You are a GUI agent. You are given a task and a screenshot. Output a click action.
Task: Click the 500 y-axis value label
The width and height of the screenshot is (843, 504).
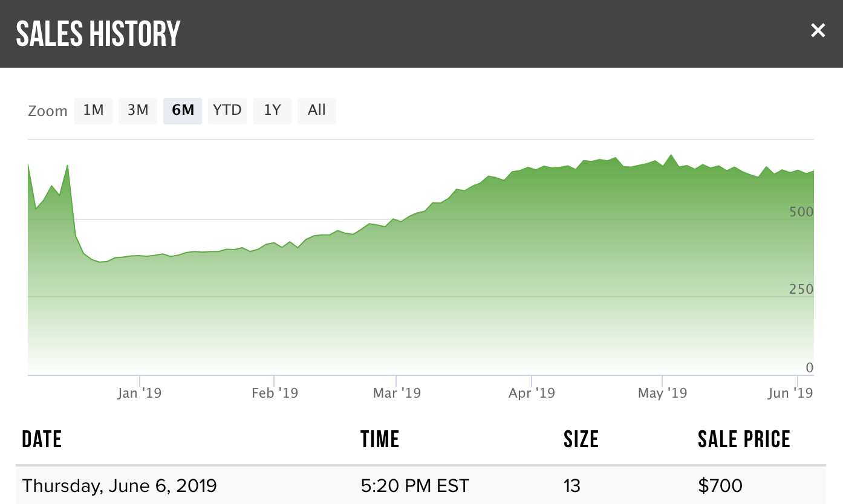[x=801, y=212]
